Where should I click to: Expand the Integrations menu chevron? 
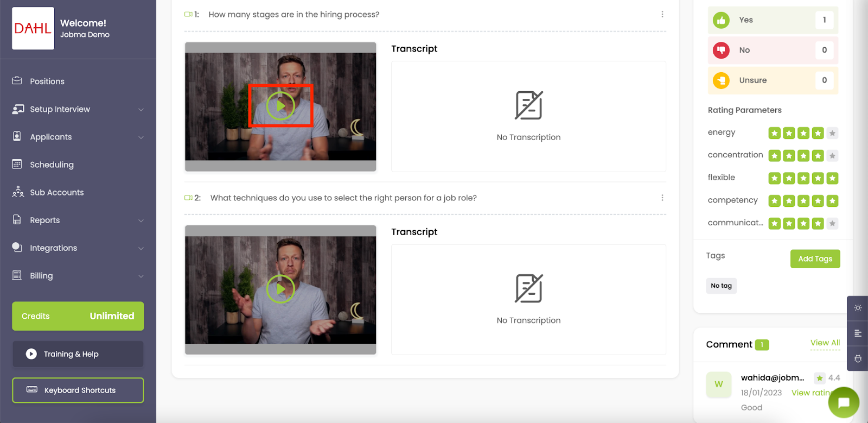[141, 248]
